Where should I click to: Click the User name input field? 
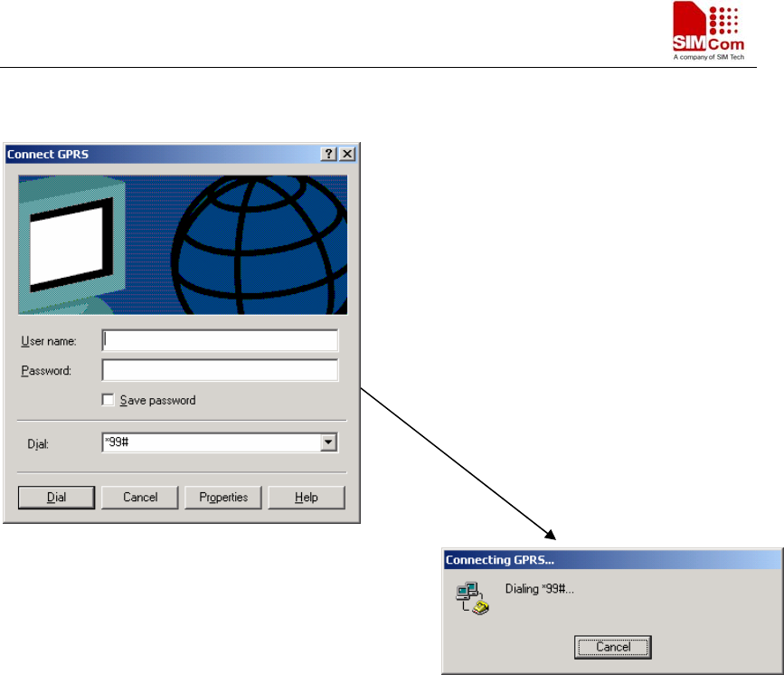coord(220,341)
